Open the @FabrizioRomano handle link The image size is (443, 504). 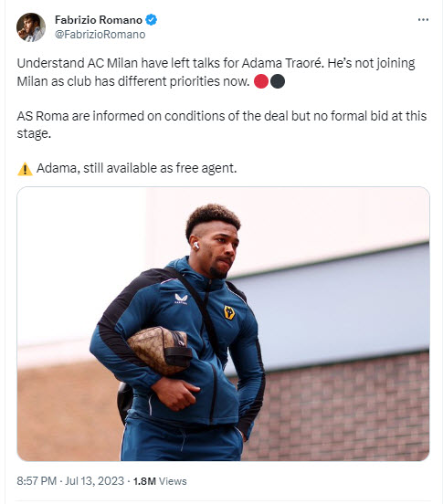(x=100, y=35)
